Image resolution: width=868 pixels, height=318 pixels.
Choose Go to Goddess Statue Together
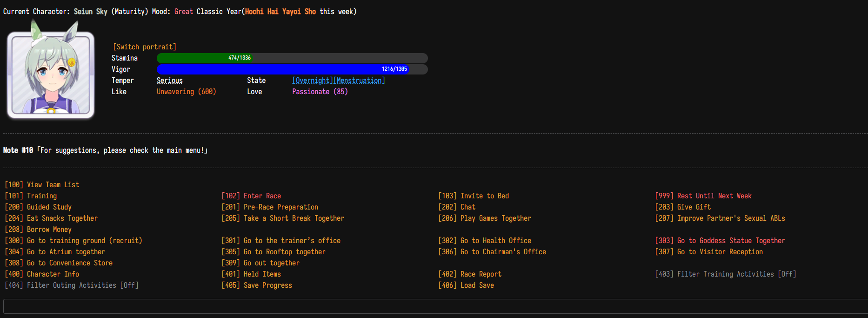(720, 241)
